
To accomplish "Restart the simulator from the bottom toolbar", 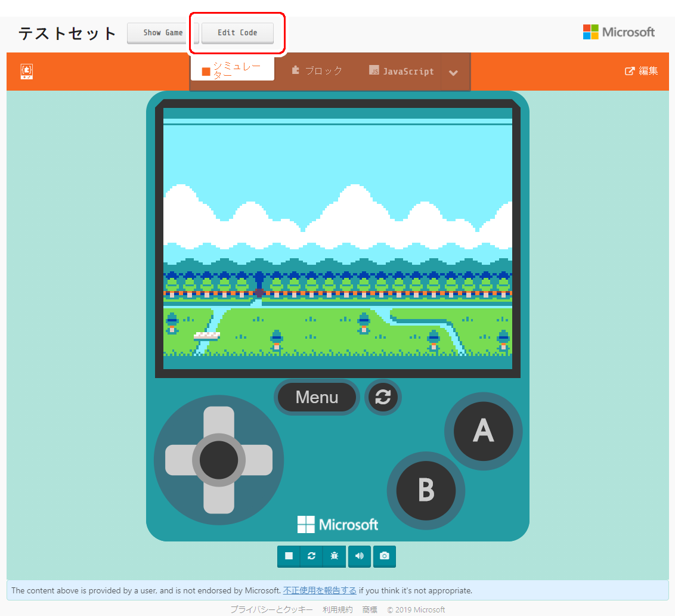I will (312, 556).
